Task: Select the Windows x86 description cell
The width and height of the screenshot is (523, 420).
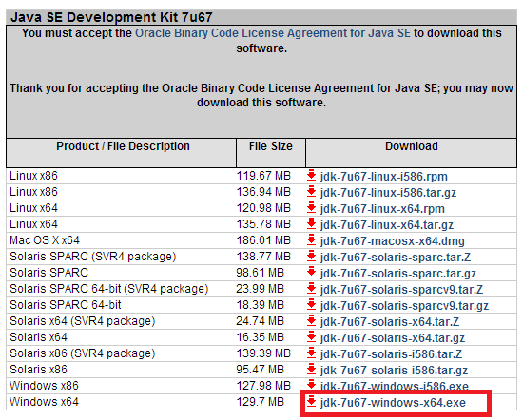Action: click(44, 386)
